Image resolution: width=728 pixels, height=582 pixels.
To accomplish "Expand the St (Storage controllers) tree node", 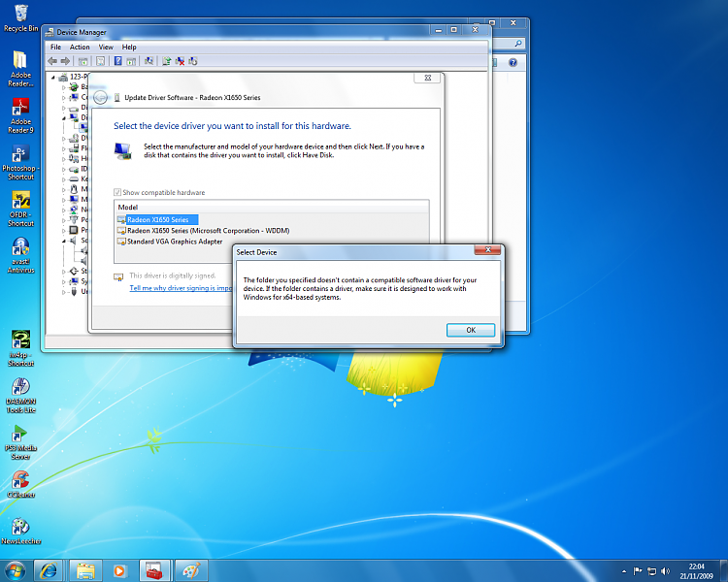I will click(64, 271).
